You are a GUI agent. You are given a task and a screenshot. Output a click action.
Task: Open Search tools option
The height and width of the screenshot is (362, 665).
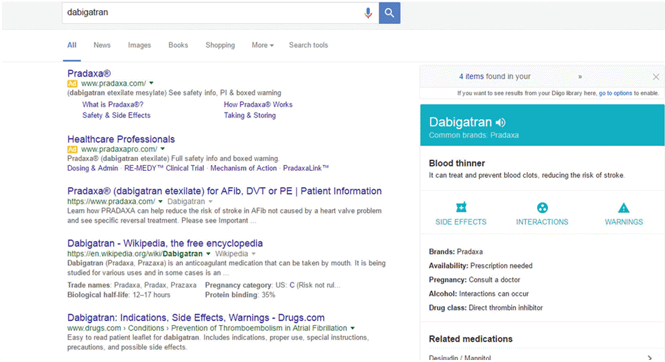pos(308,45)
